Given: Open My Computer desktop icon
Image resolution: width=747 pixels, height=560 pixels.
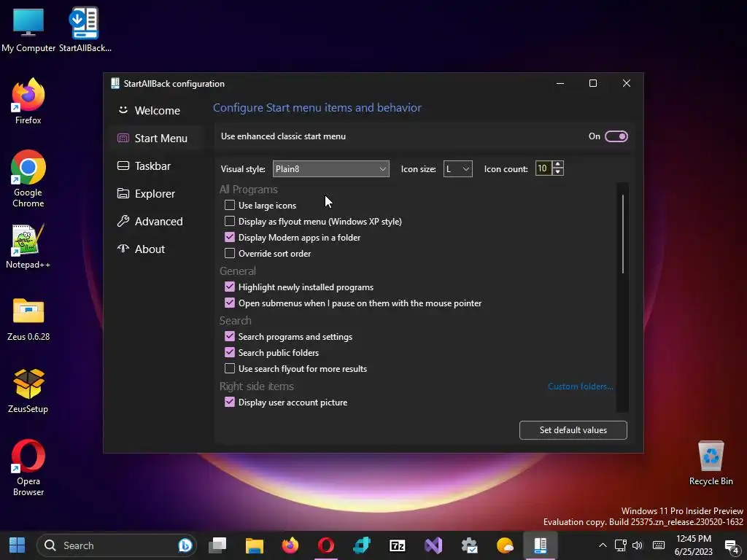Looking at the screenshot, I should click(x=28, y=29).
